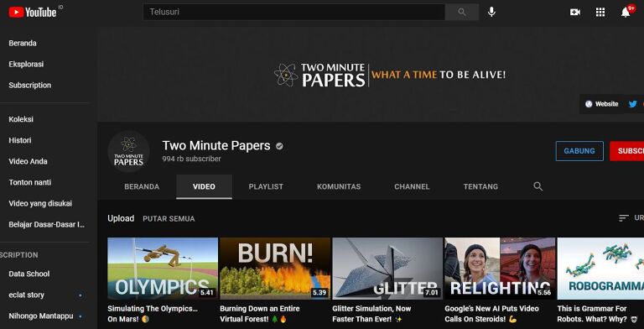
Task: Open the ROBOGRAMMAR video thumbnail
Action: pyautogui.click(x=600, y=268)
